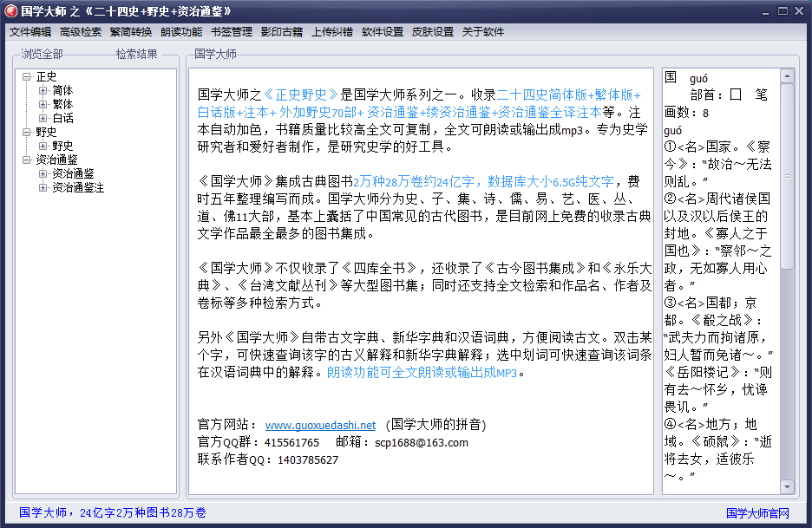The image size is (812, 528).
Task: Open the 皮肤设置 menu
Action: (x=433, y=32)
